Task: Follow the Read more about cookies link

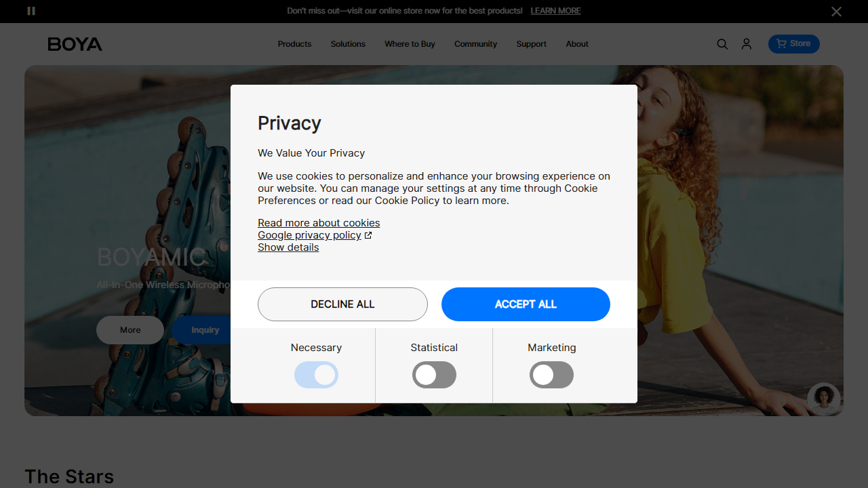Action: click(319, 223)
